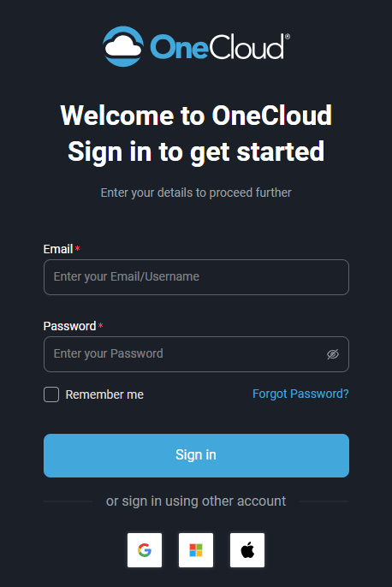Submit with the blue Sign in button
The width and height of the screenshot is (392, 587).
pyautogui.click(x=196, y=455)
